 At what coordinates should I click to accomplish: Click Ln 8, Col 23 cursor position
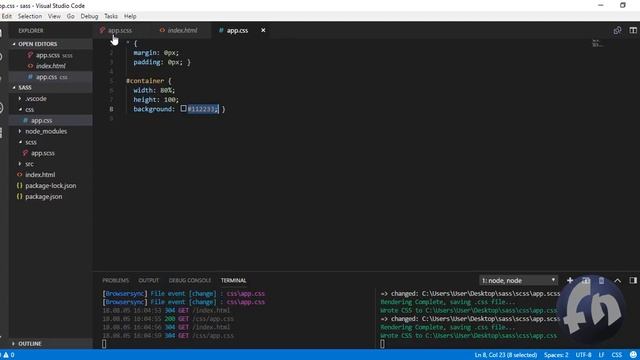(506, 355)
